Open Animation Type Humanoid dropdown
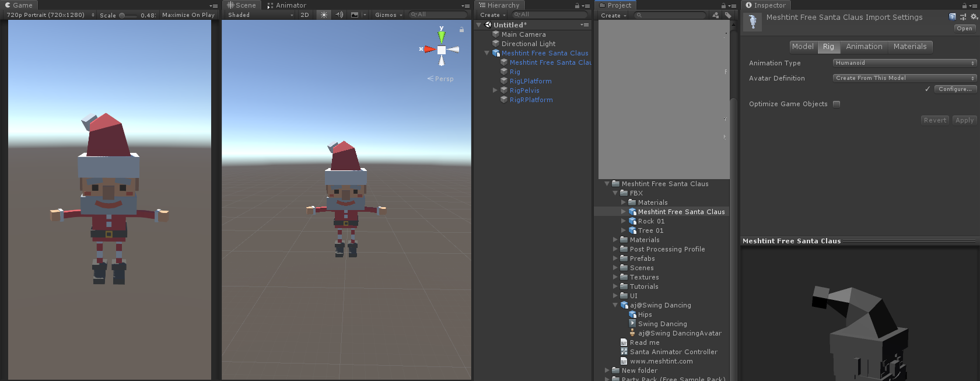The height and width of the screenshot is (381, 980). (x=905, y=63)
